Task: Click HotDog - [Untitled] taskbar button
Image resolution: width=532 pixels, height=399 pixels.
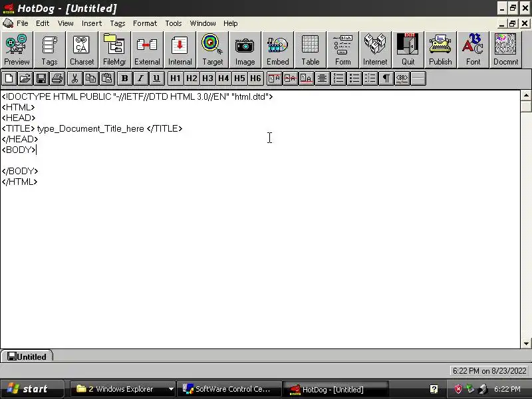Action: tap(335, 389)
